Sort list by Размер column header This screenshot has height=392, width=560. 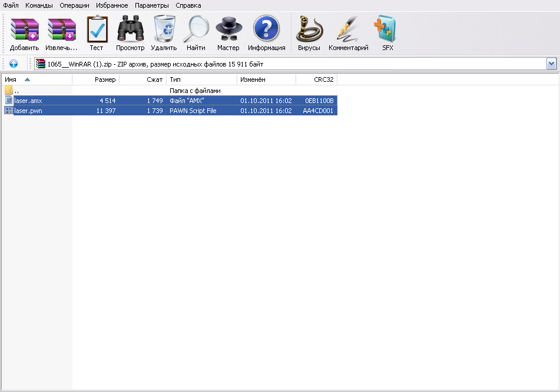point(95,79)
